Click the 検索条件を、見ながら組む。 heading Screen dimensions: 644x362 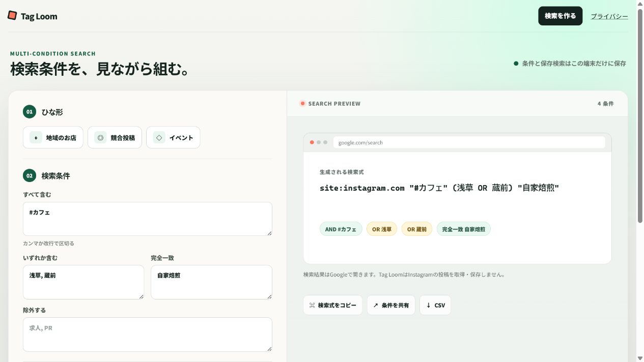click(100, 69)
